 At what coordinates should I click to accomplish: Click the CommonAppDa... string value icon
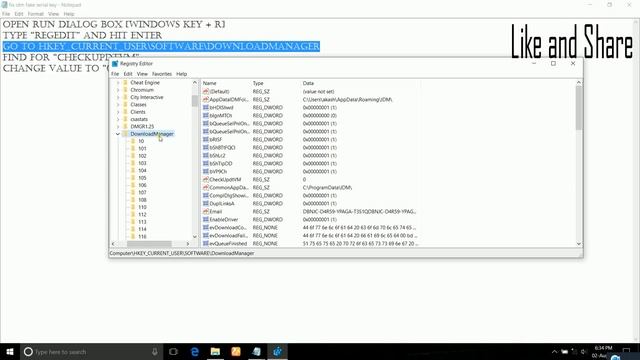tap(206, 187)
